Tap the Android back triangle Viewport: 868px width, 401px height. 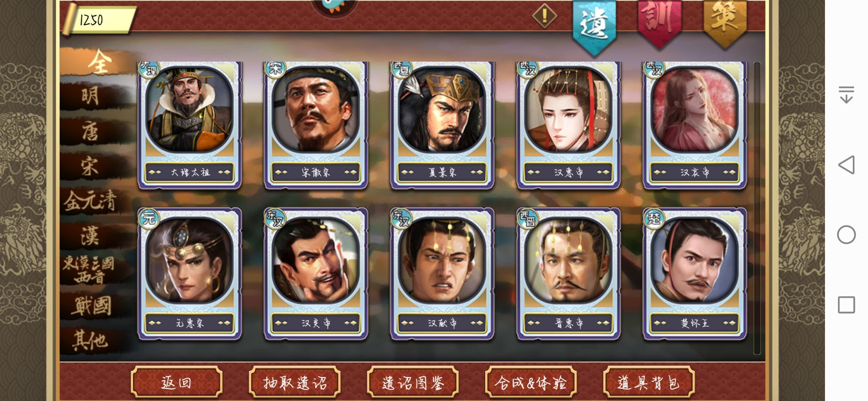point(846,165)
